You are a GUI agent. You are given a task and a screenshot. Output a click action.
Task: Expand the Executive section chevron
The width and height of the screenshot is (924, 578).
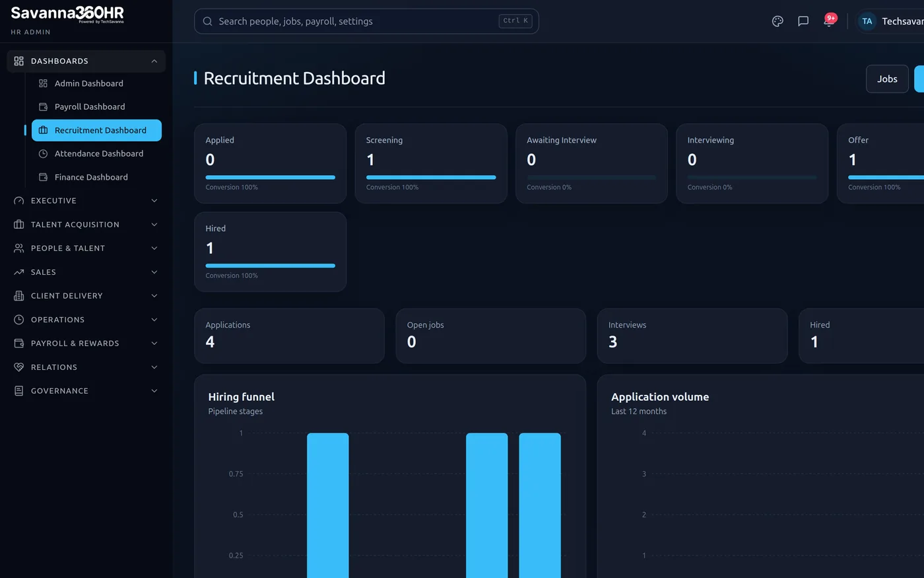tap(154, 201)
